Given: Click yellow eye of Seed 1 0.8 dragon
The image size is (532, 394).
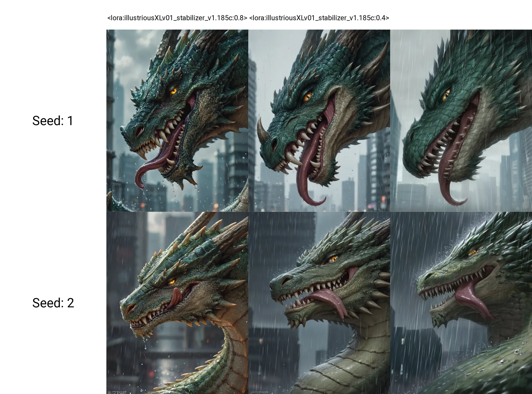Looking at the screenshot, I should pos(174,91).
